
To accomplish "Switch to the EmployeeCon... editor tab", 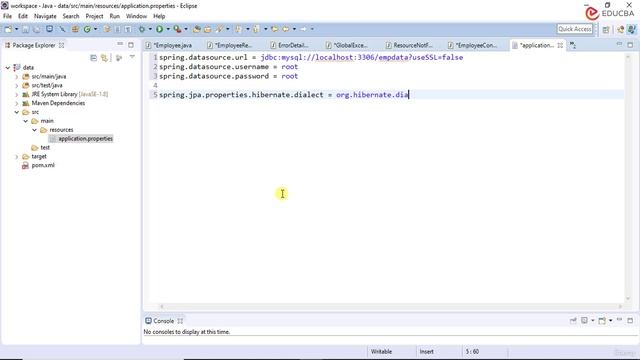I will (473, 45).
